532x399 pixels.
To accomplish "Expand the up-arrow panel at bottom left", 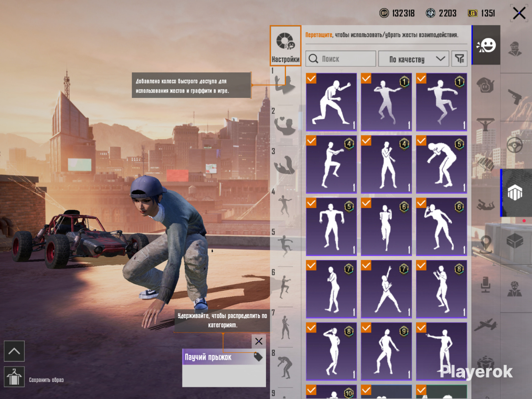I will coord(14,351).
